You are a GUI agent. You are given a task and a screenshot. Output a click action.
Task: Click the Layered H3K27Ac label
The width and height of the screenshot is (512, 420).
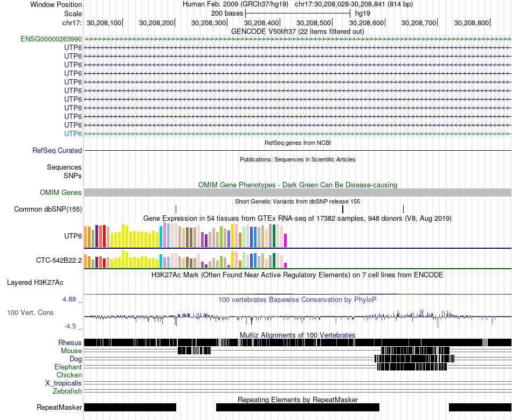pos(35,283)
